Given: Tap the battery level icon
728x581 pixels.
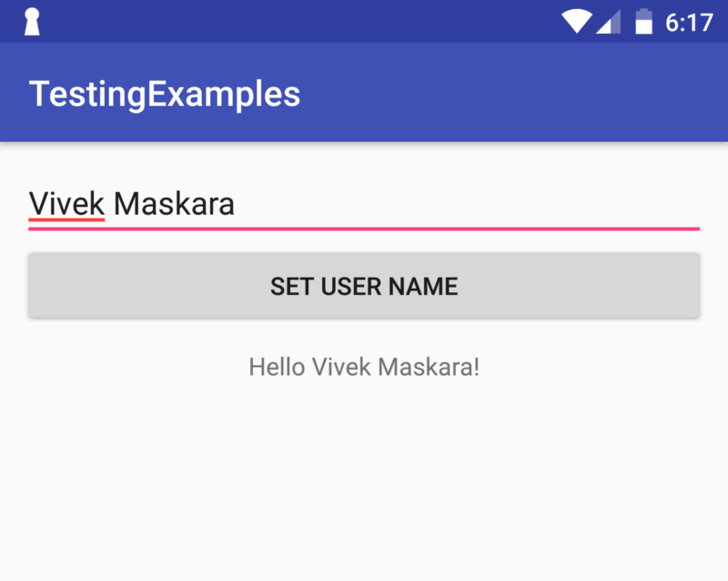Looking at the screenshot, I should (x=643, y=21).
